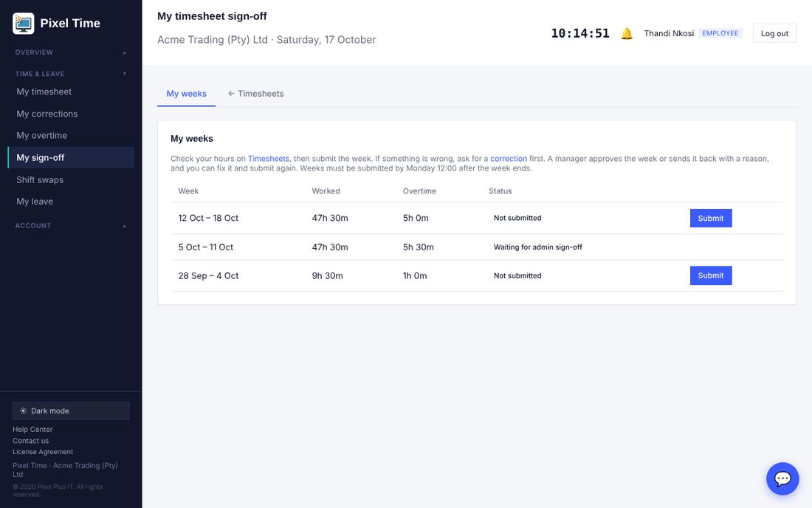This screenshot has width=812, height=508.
Task: Click the 5h 0m overtime value
Action: (416, 218)
